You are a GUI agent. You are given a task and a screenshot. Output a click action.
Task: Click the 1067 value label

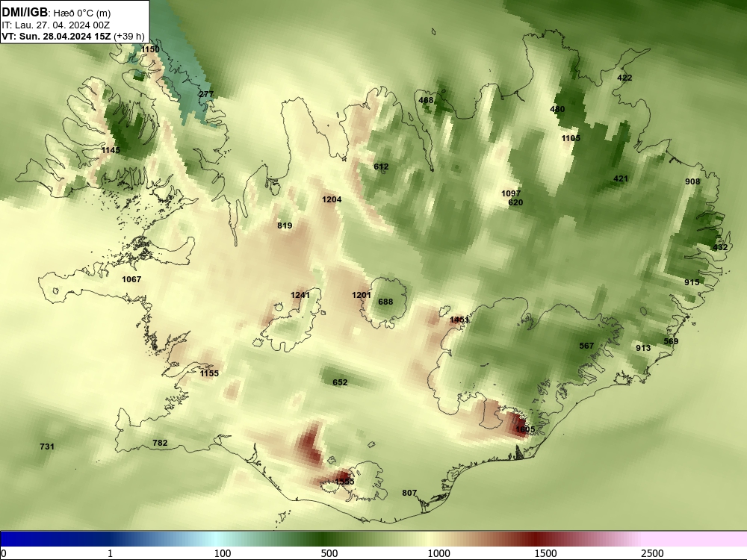tap(131, 279)
